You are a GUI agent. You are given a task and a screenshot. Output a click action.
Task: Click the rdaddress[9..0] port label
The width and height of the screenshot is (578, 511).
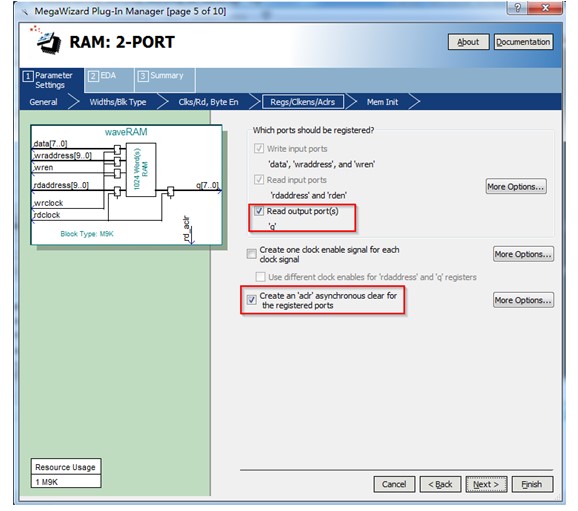pyautogui.click(x=61, y=185)
